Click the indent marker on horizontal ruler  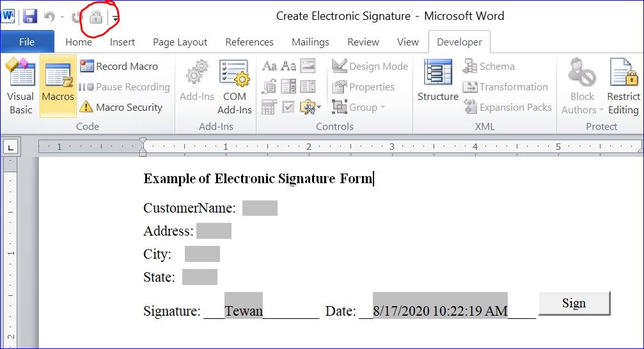(x=143, y=147)
